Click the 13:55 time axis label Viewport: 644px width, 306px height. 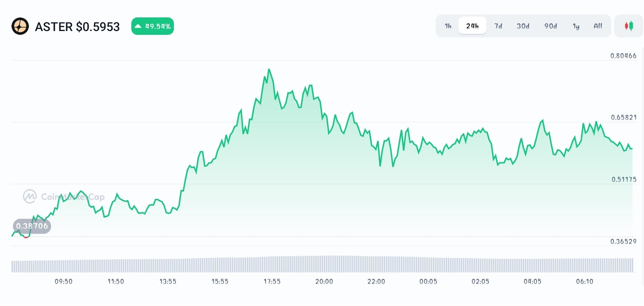168,281
